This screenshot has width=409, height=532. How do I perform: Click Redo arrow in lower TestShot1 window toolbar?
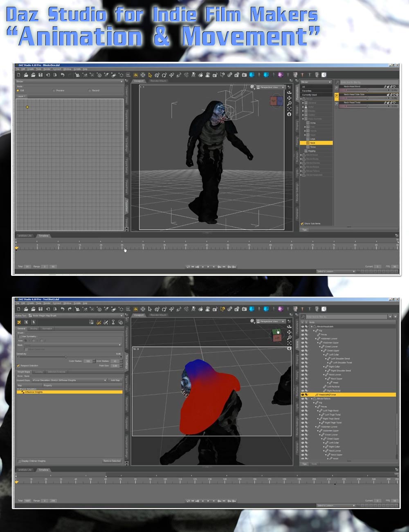pyautogui.click(x=70, y=309)
